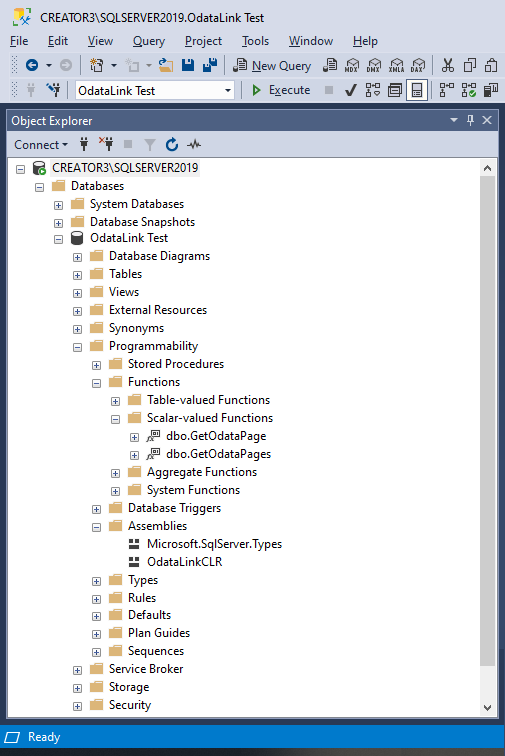Expand the Stored Procedures folder
The width and height of the screenshot is (505, 756).
[96, 365]
